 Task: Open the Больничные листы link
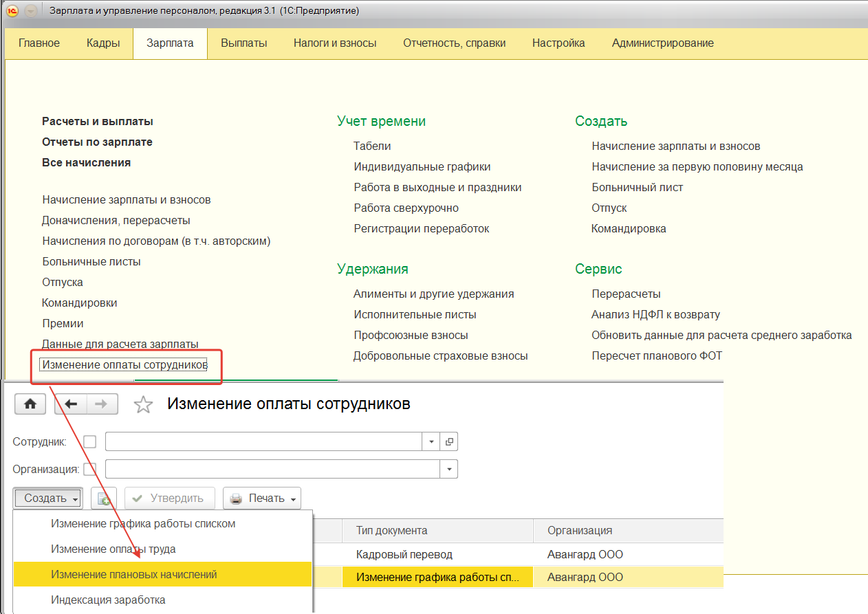(91, 261)
